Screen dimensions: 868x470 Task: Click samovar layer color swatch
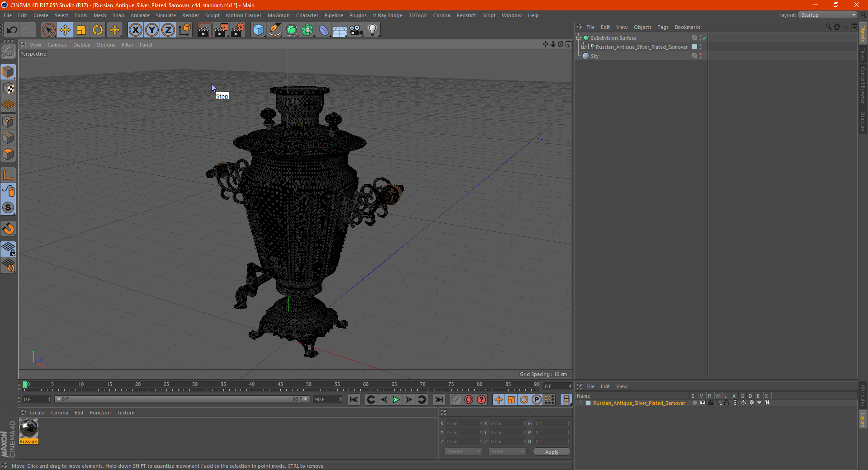click(x=588, y=403)
